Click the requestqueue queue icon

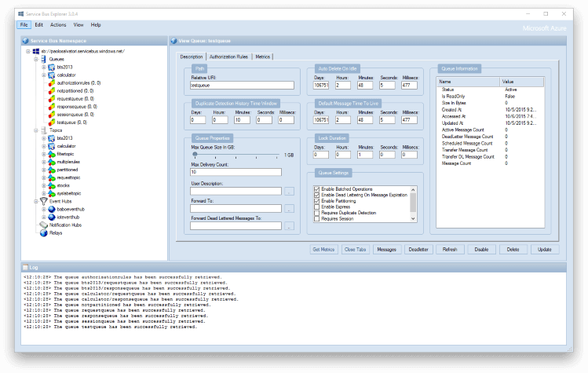52,99
